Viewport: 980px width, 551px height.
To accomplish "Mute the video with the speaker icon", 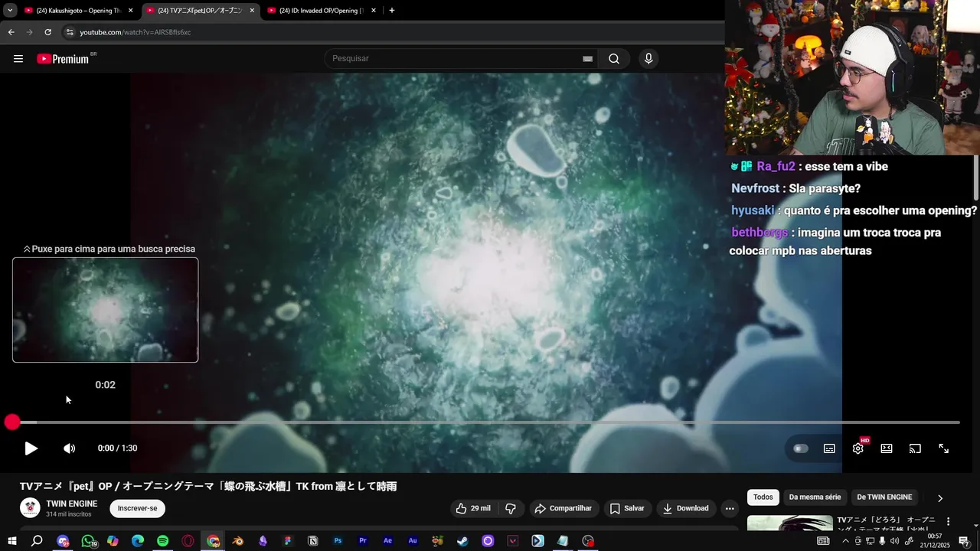I will pos(69,448).
